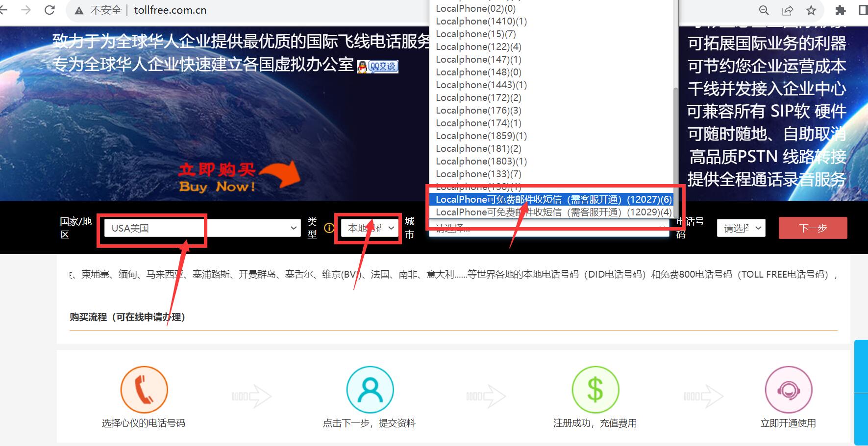
Task: Click 选择心仪的电话号码 step label
Action: tap(144, 423)
